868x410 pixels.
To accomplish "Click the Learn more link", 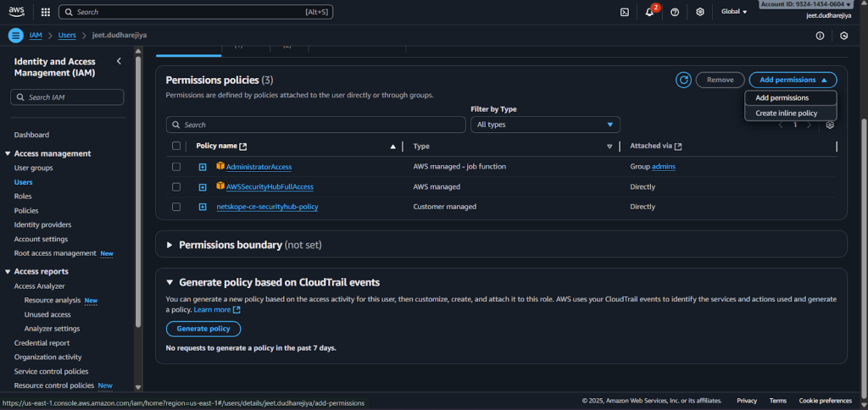I will (x=217, y=310).
